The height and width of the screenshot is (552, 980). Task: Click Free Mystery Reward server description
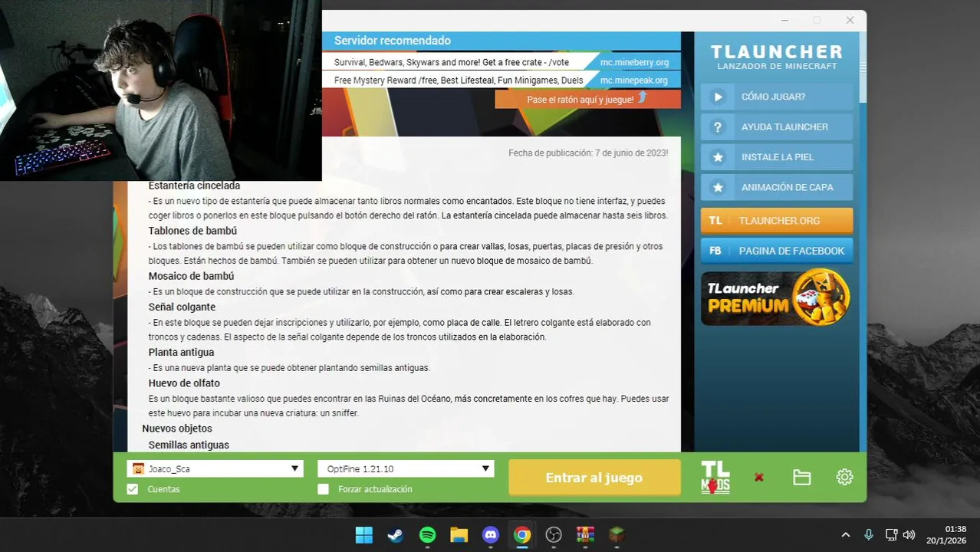coord(459,80)
